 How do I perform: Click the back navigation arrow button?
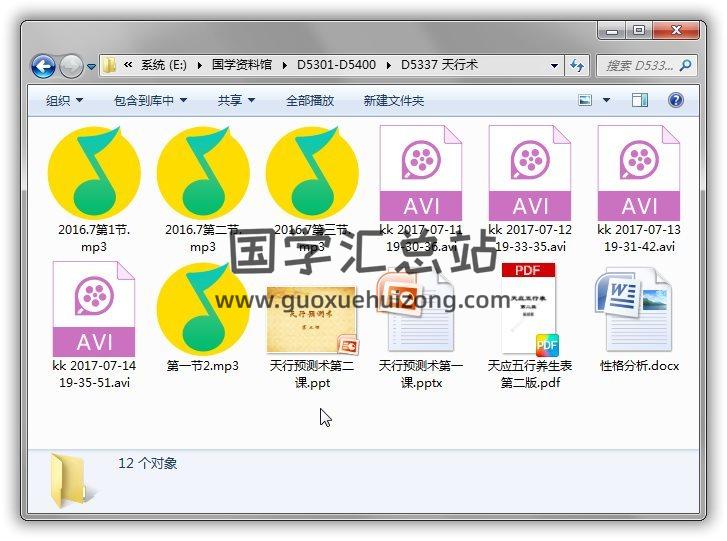(x=43, y=66)
